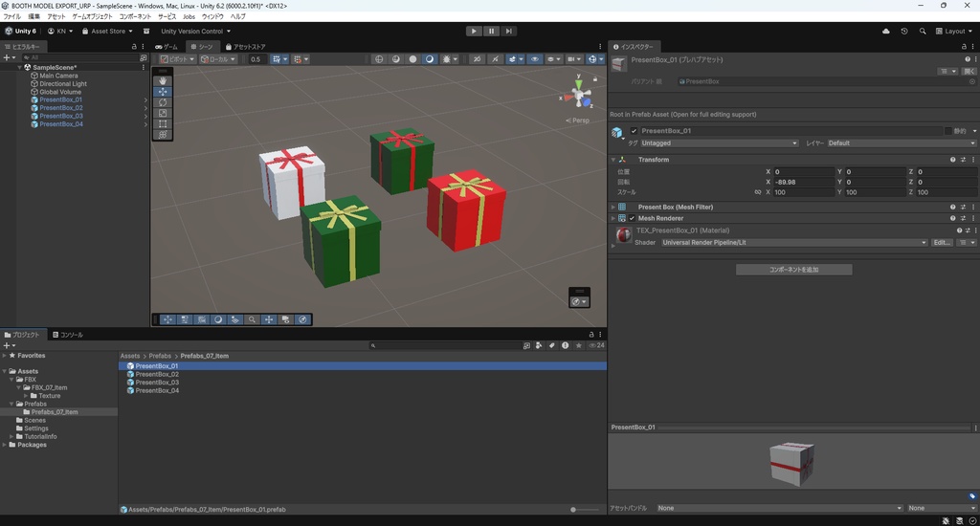This screenshot has height=526, width=980.
Task: Open the Component menu
Action: [x=135, y=17]
